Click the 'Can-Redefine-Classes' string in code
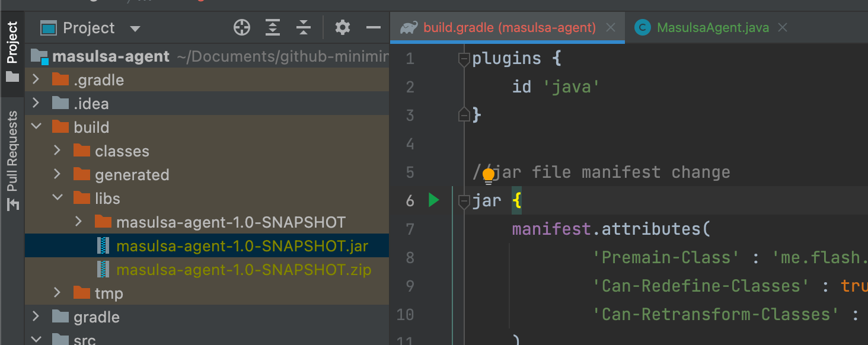 (701, 286)
